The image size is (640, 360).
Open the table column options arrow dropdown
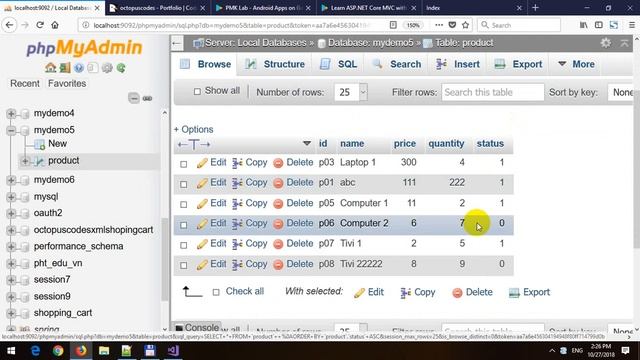click(307, 143)
